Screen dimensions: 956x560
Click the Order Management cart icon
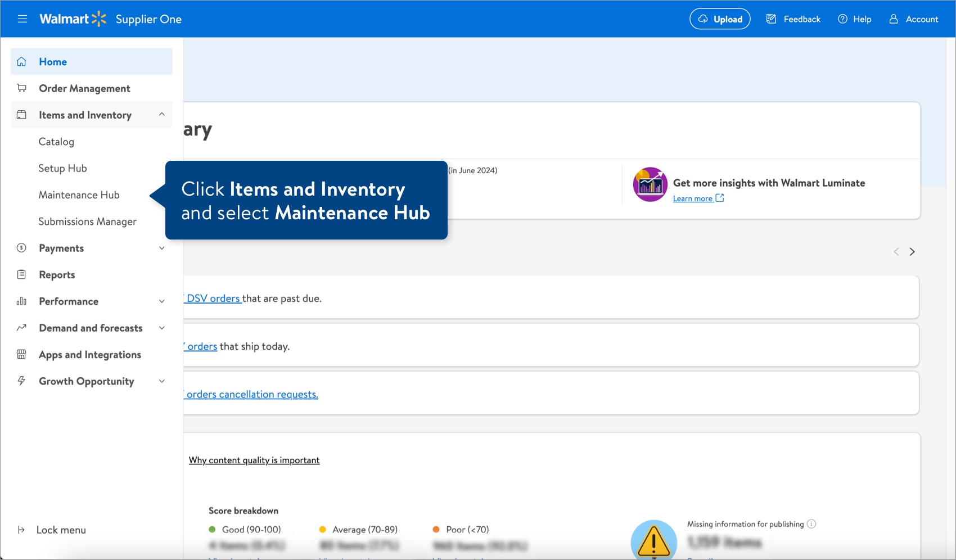pyautogui.click(x=22, y=88)
